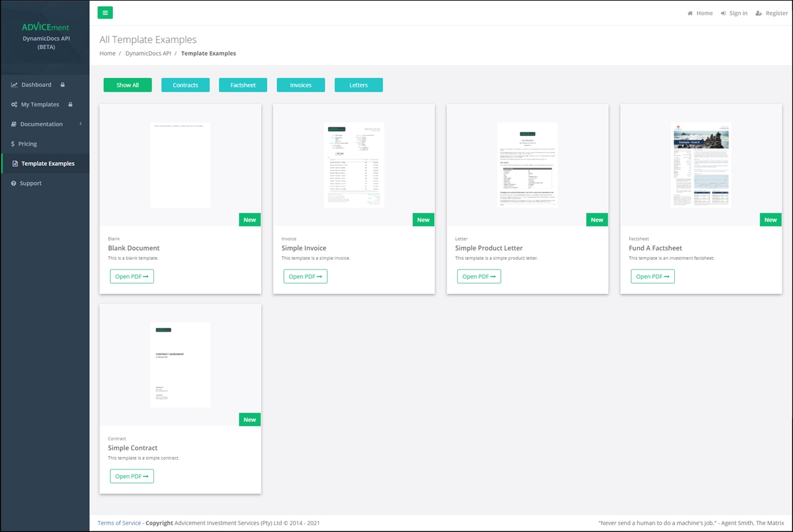Expand the Documentation menu using its chevron
This screenshot has height=532, width=793.
coord(80,124)
